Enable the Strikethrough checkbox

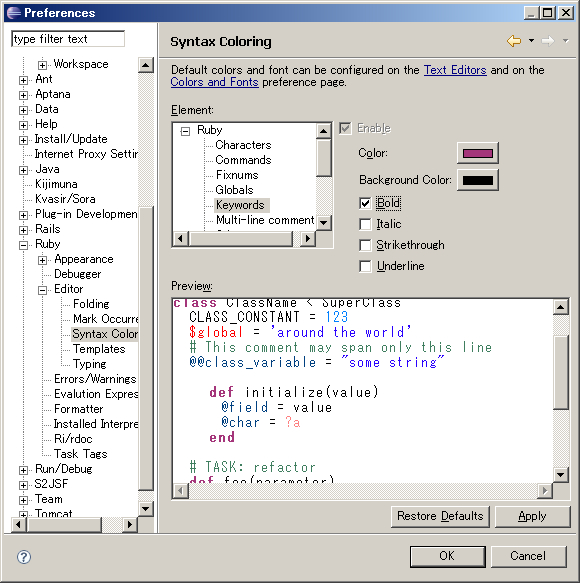[x=365, y=245]
